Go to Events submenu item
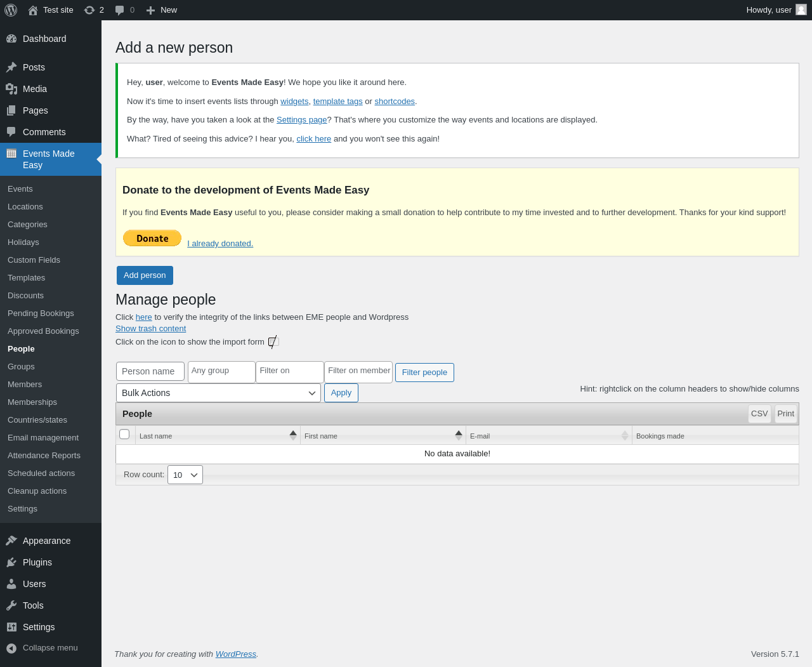 point(20,189)
